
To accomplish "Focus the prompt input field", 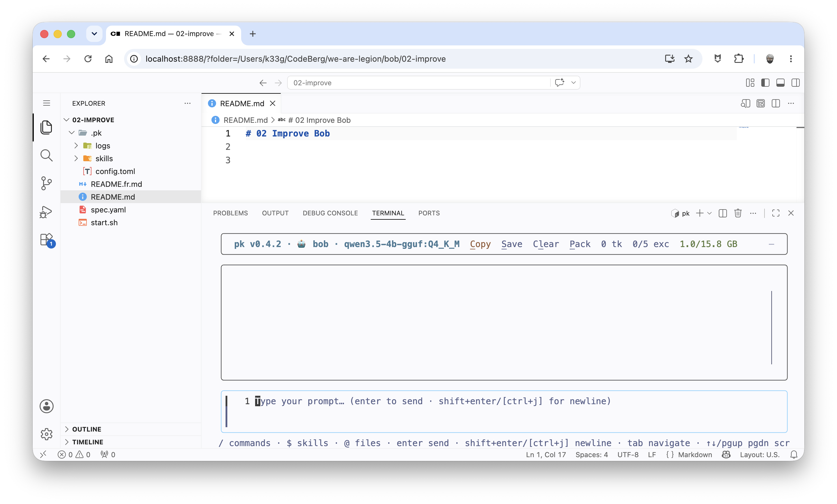I will [x=504, y=411].
